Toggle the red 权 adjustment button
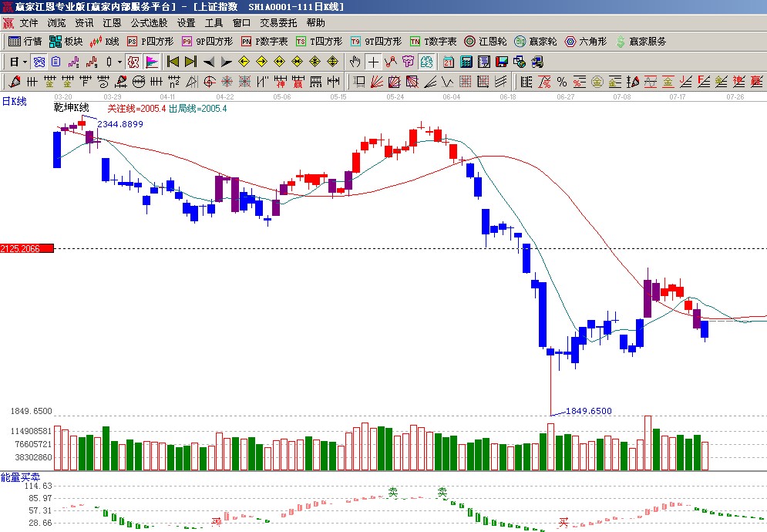The image size is (767, 532). click(x=133, y=62)
